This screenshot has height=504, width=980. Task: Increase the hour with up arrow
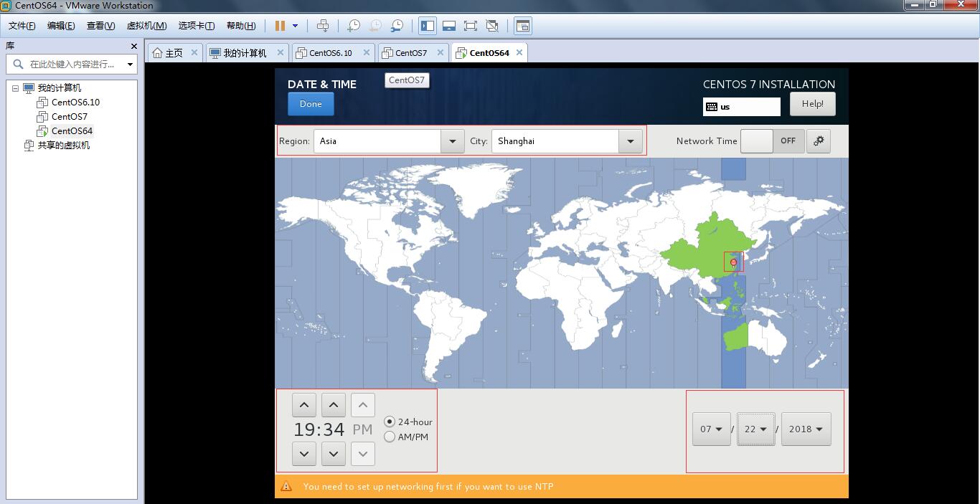click(x=304, y=405)
